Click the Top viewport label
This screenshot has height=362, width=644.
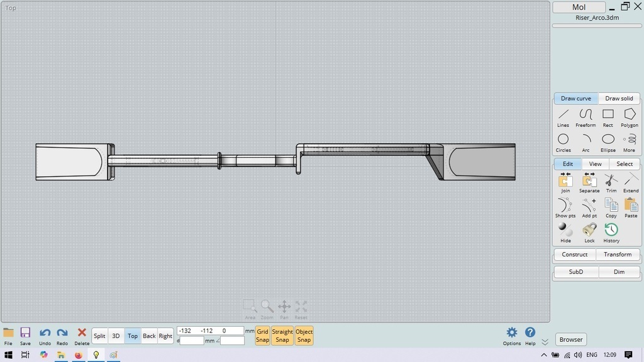tap(10, 8)
